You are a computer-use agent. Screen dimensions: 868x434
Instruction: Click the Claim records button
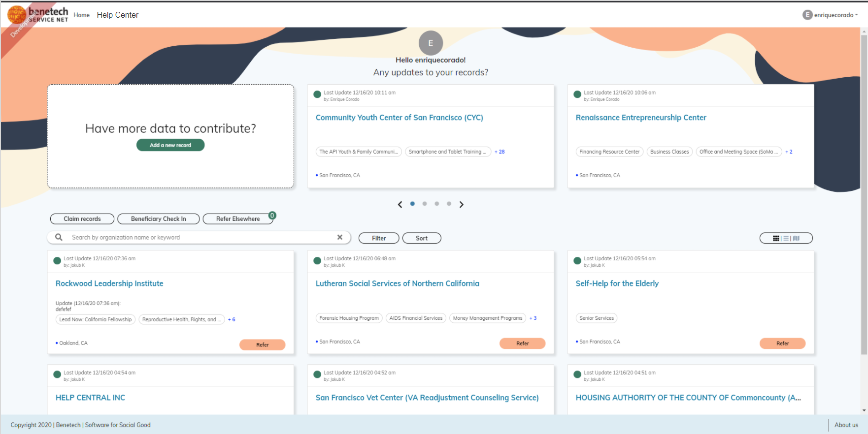pos(82,219)
